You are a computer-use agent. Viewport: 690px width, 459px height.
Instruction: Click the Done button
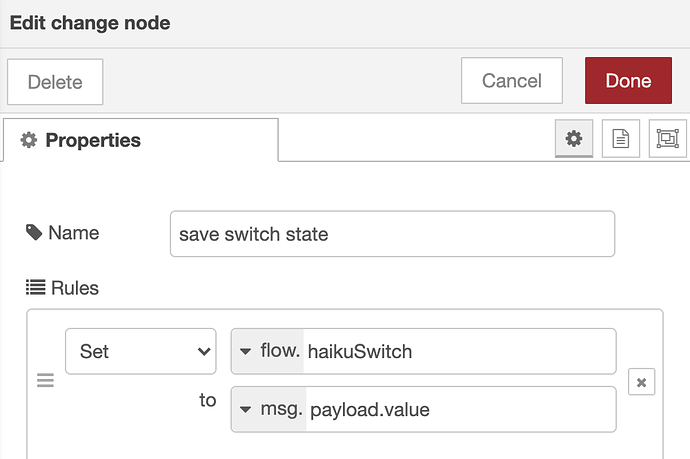click(x=628, y=81)
